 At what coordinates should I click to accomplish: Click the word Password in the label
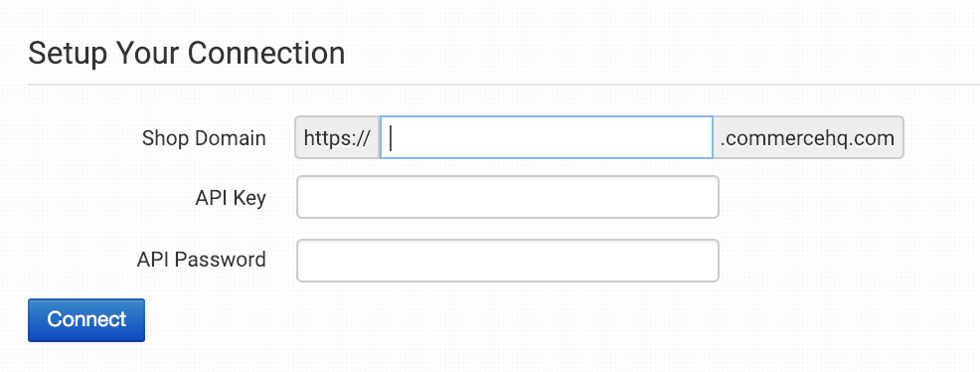pyautogui.click(x=222, y=260)
